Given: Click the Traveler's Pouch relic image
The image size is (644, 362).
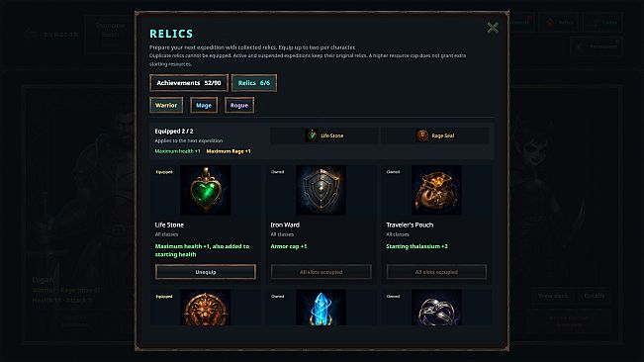Looking at the screenshot, I should pos(436,190).
